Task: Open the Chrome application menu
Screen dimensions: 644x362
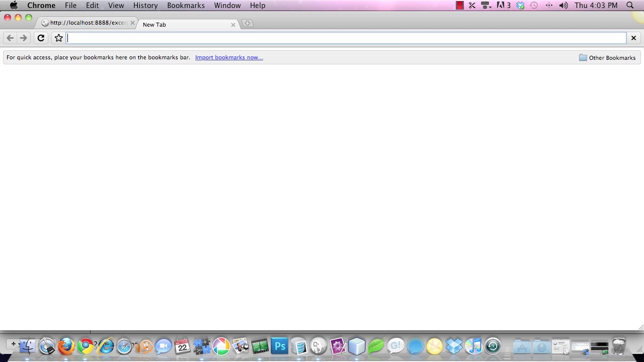Action: pos(41,6)
